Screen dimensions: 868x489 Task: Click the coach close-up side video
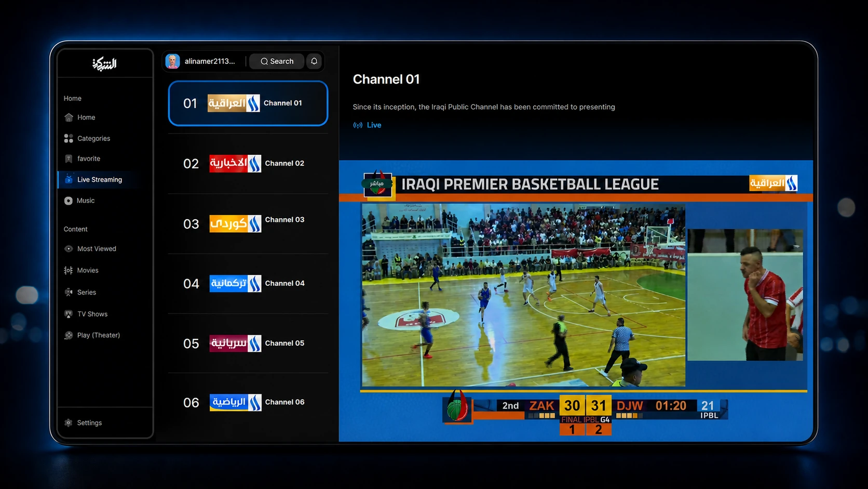coord(745,295)
